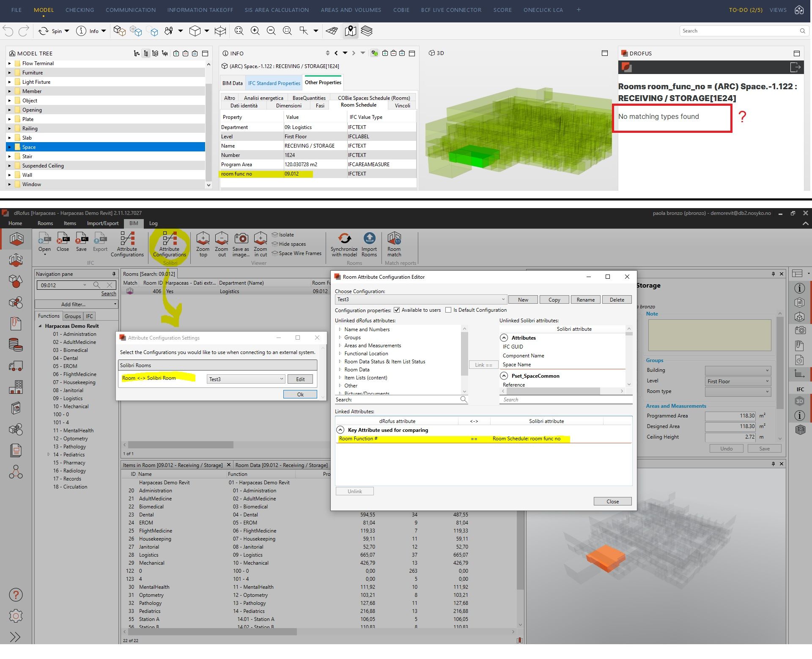The height and width of the screenshot is (659, 812).
Task: Switch to the IFC Standard Properties tab
Action: click(274, 83)
